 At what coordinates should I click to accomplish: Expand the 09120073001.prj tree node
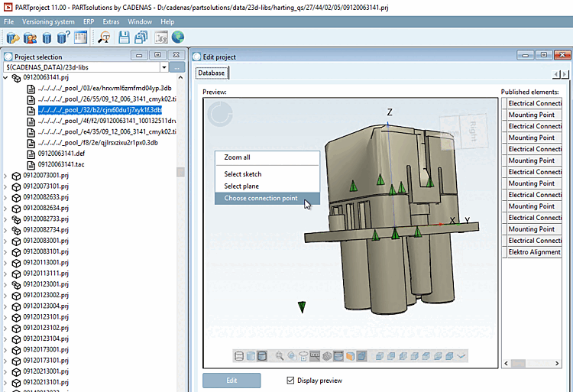pyautogui.click(x=7, y=175)
